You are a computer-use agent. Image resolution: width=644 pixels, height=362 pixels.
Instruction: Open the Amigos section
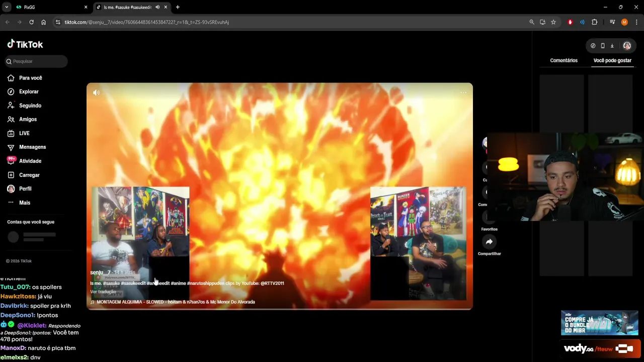point(22,119)
